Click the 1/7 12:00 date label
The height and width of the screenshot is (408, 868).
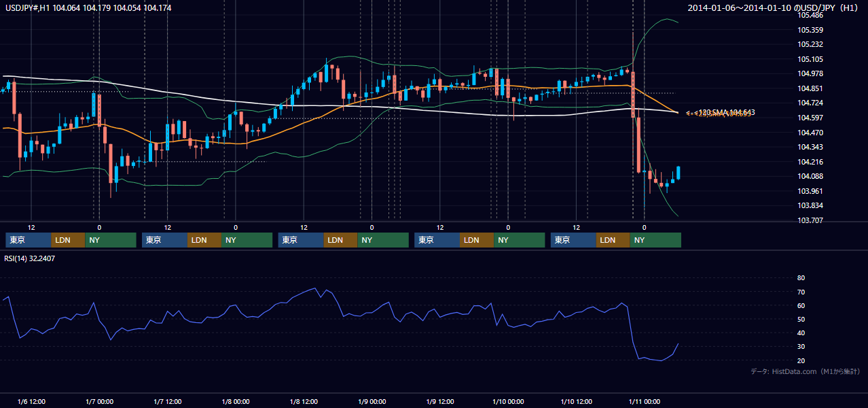point(167,402)
